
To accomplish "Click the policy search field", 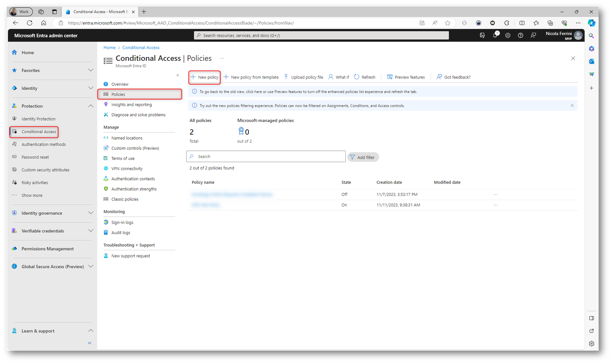I will pyautogui.click(x=266, y=156).
